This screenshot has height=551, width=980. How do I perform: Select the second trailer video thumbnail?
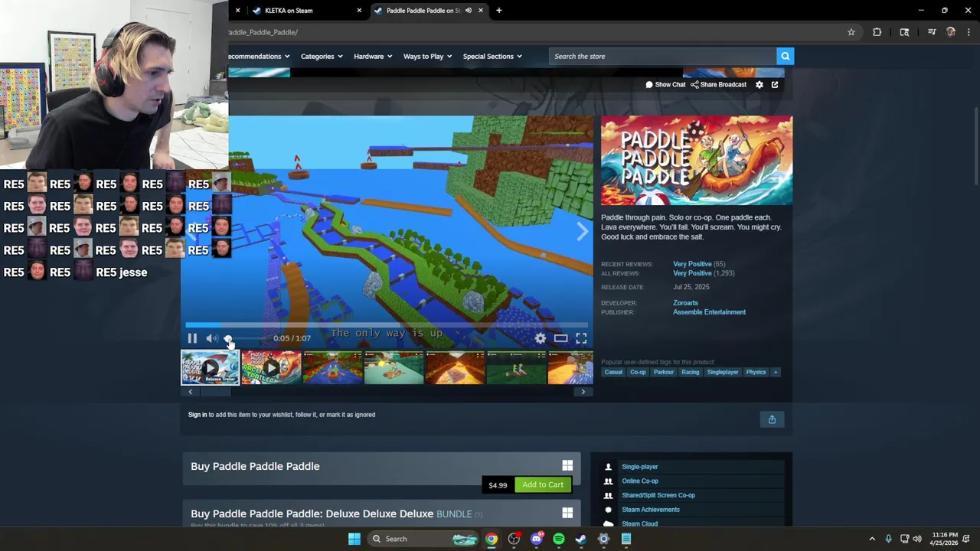point(271,367)
